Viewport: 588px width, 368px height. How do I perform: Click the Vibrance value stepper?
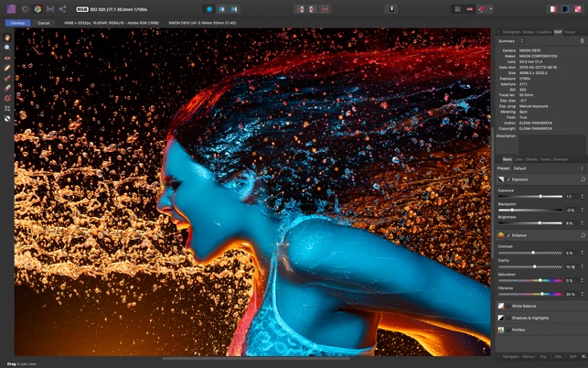tap(583, 294)
